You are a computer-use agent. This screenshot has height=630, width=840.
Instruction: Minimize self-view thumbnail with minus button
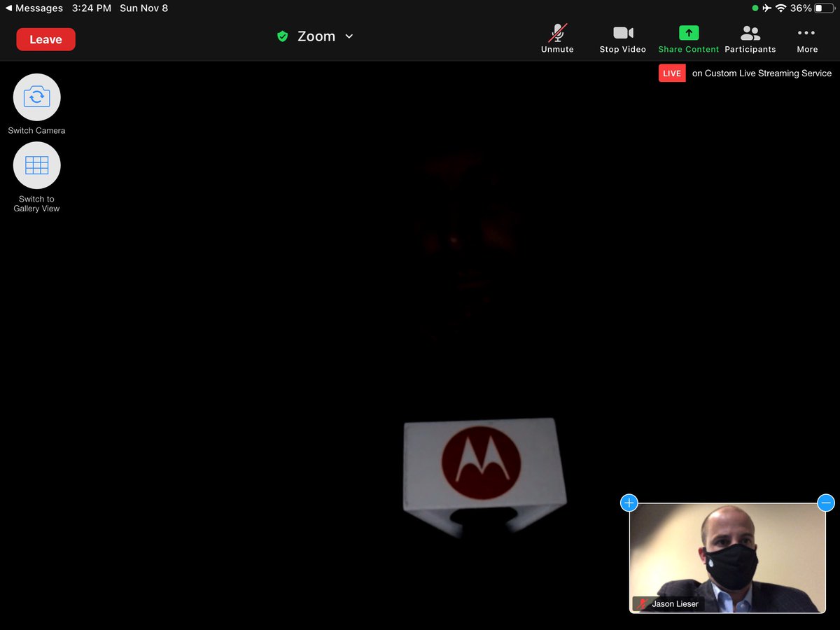pyautogui.click(x=826, y=503)
